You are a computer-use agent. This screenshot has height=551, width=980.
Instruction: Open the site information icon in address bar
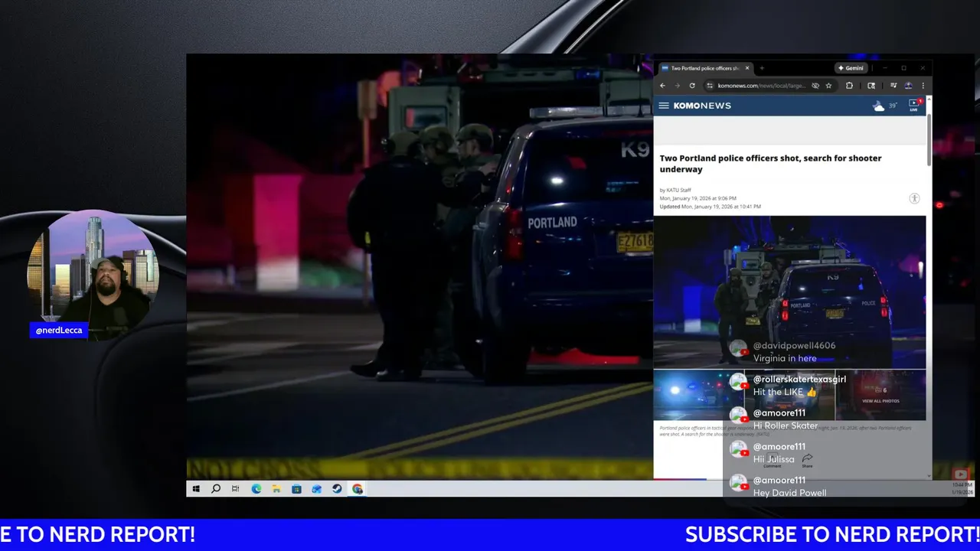tap(710, 86)
